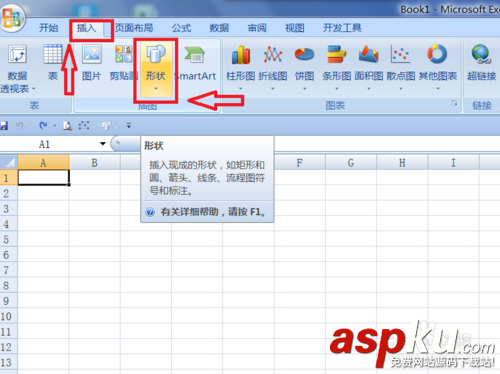The image size is (500, 374).
Task: Insert a SmartArt graphic
Action: pos(196,62)
